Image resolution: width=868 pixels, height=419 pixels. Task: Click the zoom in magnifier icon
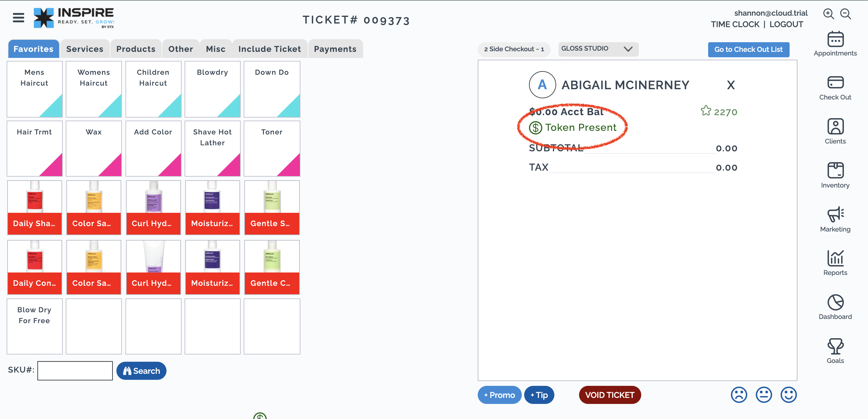tap(828, 14)
